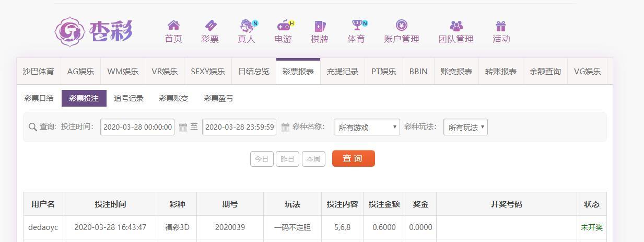644x242 pixels.
Task: Click the 玩法 column header
Action: click(x=292, y=204)
